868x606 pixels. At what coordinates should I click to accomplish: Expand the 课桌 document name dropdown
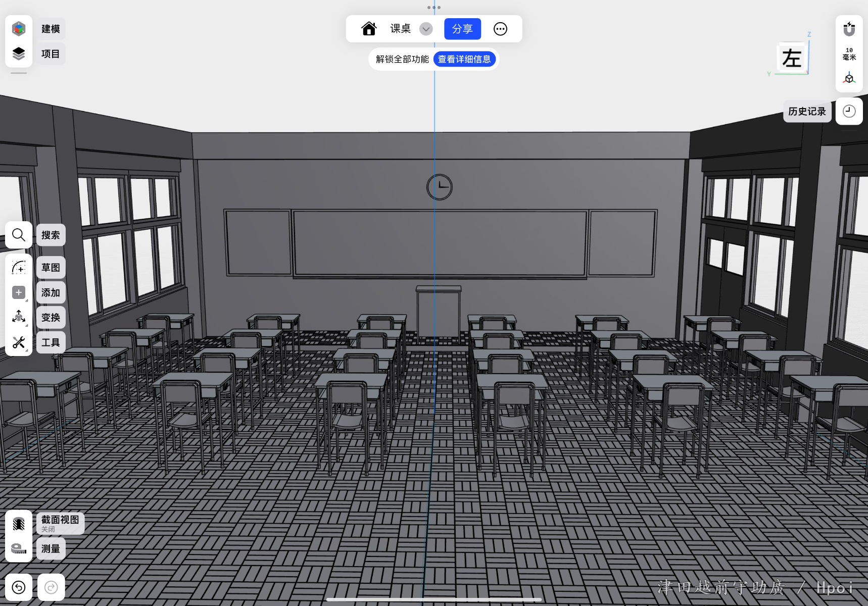click(x=426, y=29)
